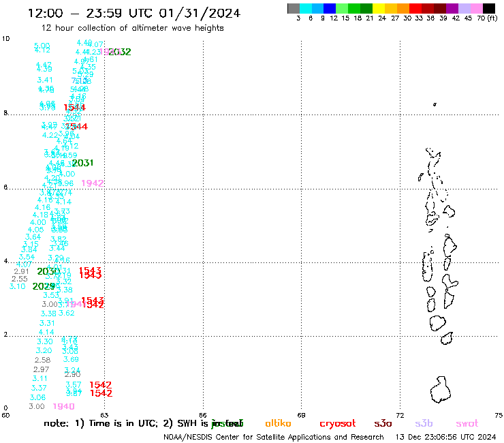Click the green time label '2032'
Image resolution: width=504 pixels, height=443 pixels.
pos(120,52)
